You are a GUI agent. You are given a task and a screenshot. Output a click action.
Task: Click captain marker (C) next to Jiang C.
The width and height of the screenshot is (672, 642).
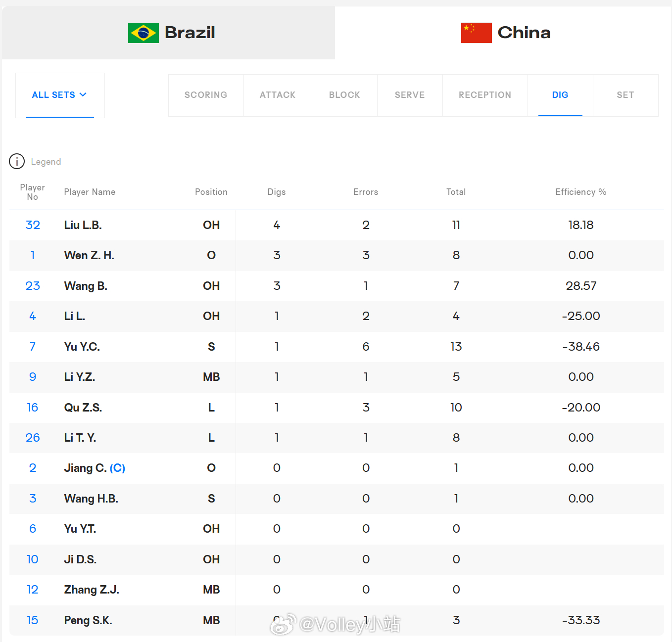(x=117, y=468)
